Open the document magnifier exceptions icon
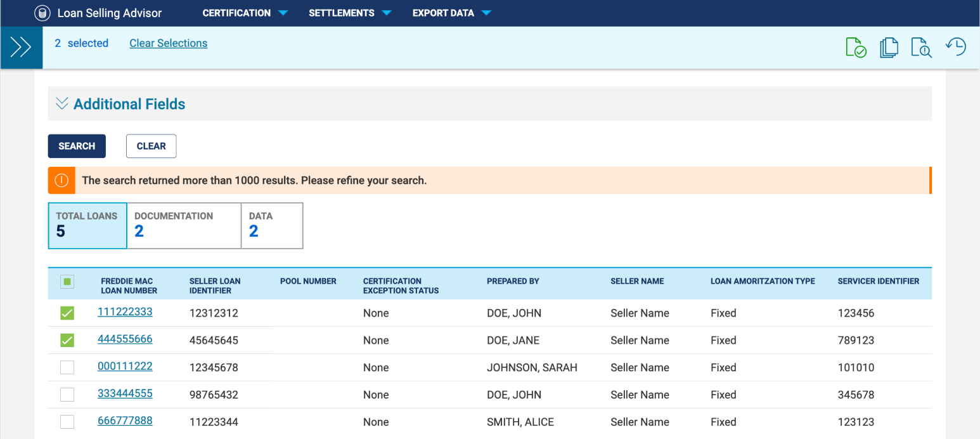Screen dimensions: 980x439 (x=921, y=48)
